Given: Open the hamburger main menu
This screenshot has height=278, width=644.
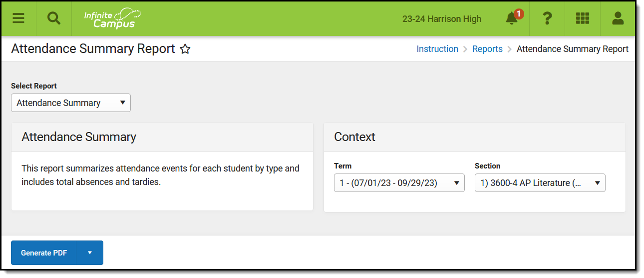Looking at the screenshot, I should click(18, 18).
